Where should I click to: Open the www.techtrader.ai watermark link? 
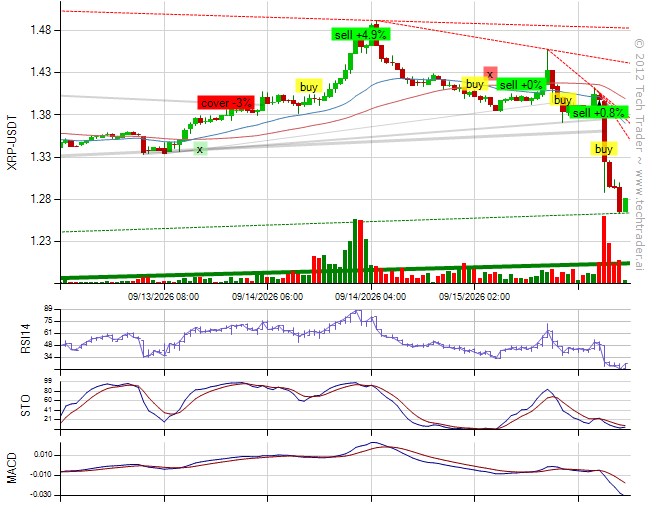pyautogui.click(x=639, y=219)
